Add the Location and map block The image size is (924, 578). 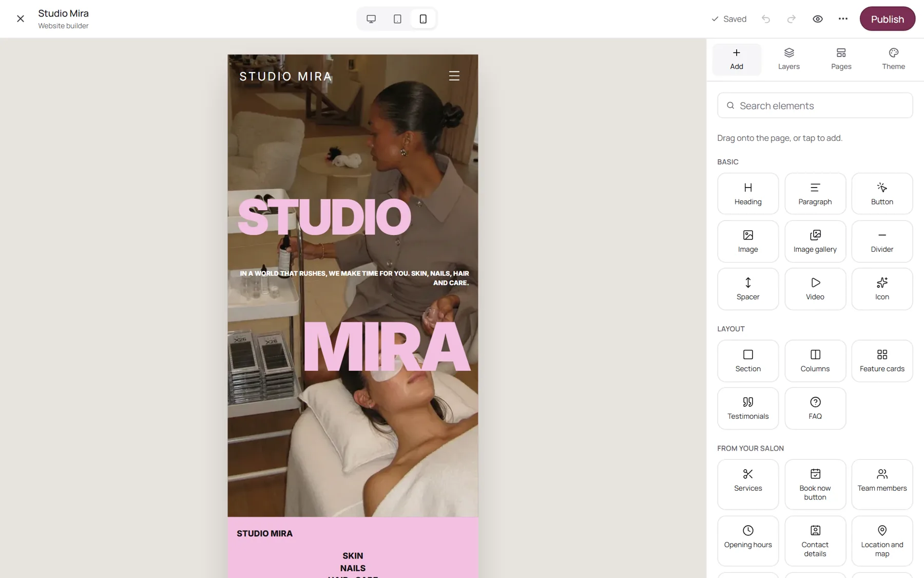click(882, 541)
